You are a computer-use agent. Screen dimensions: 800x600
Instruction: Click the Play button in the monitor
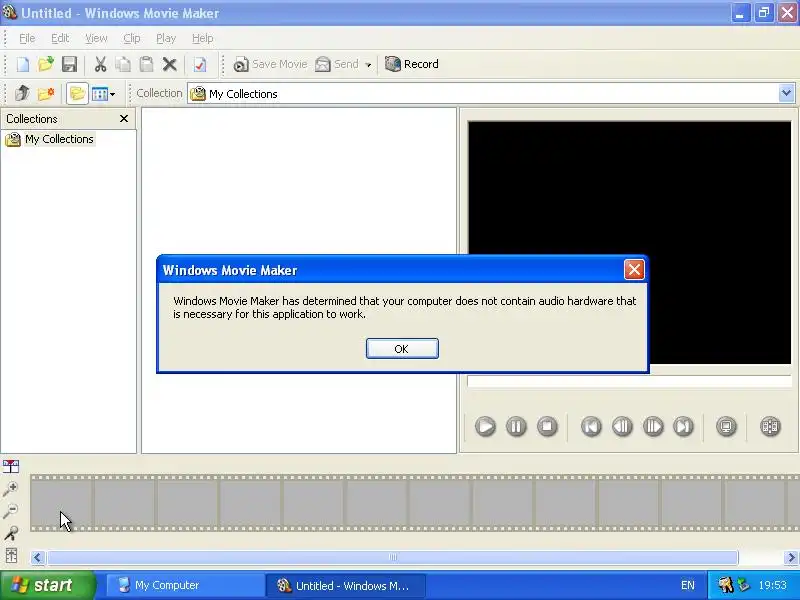pyautogui.click(x=485, y=426)
